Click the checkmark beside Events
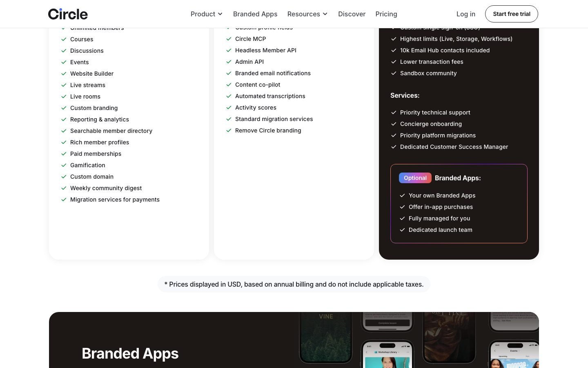The width and height of the screenshot is (588, 368). [x=64, y=62]
